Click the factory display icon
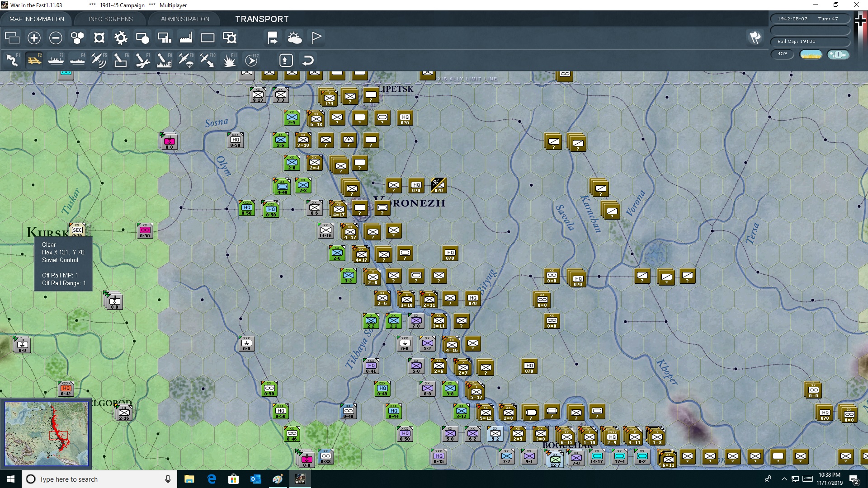Viewport: 868px width, 488px height. (186, 38)
